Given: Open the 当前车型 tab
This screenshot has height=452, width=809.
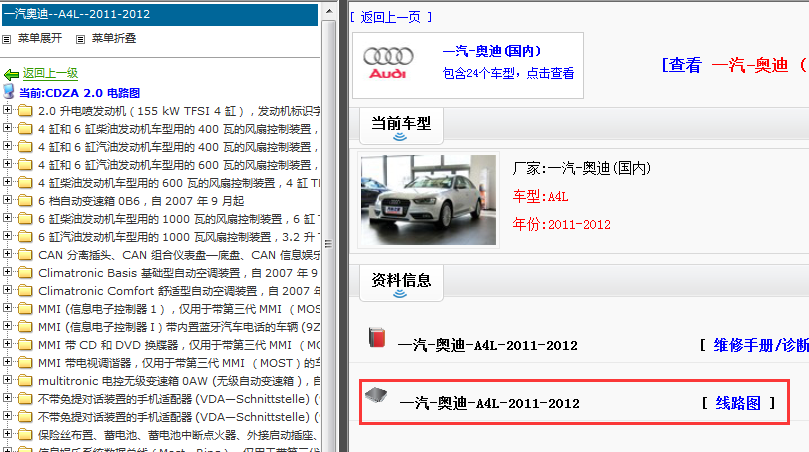Looking at the screenshot, I should tap(401, 126).
